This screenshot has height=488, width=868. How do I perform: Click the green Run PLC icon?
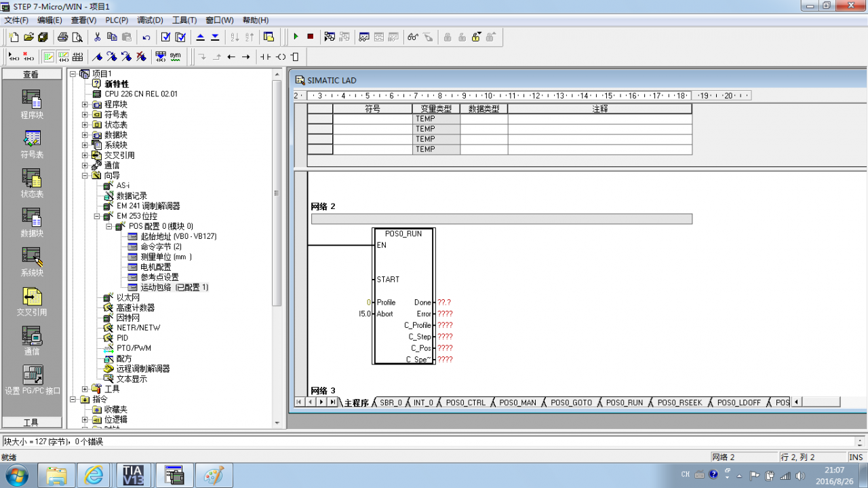point(296,37)
